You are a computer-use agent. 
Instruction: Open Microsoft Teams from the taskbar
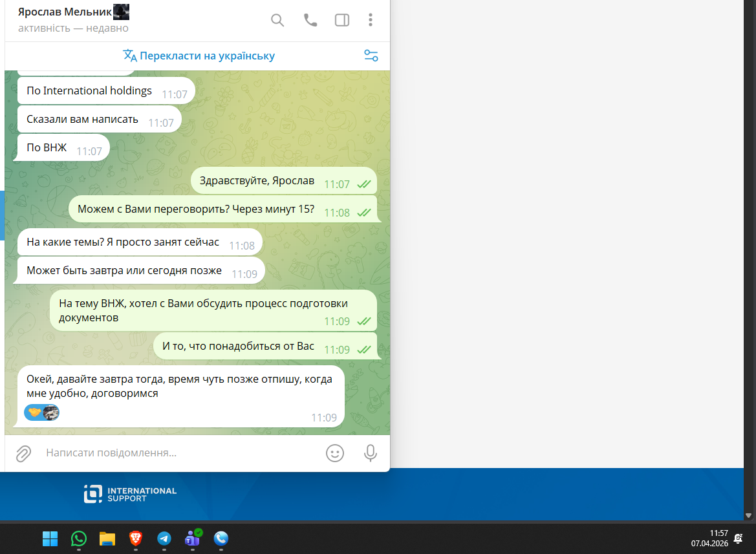(x=193, y=538)
